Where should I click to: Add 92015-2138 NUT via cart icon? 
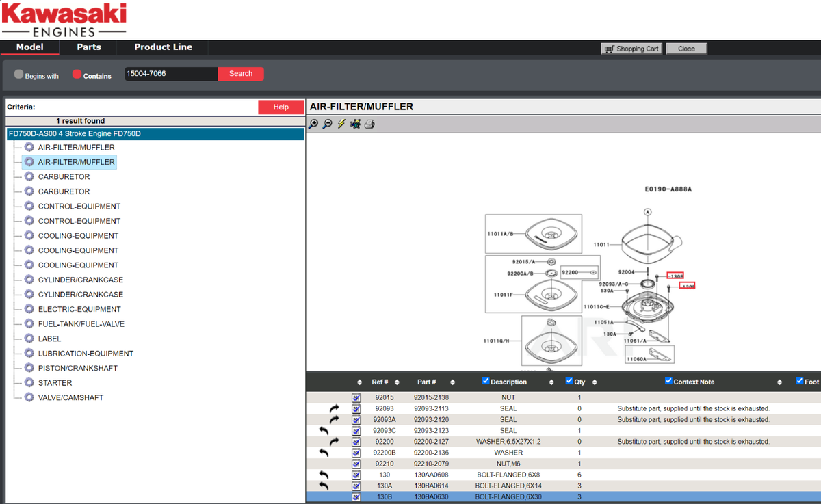(356, 397)
